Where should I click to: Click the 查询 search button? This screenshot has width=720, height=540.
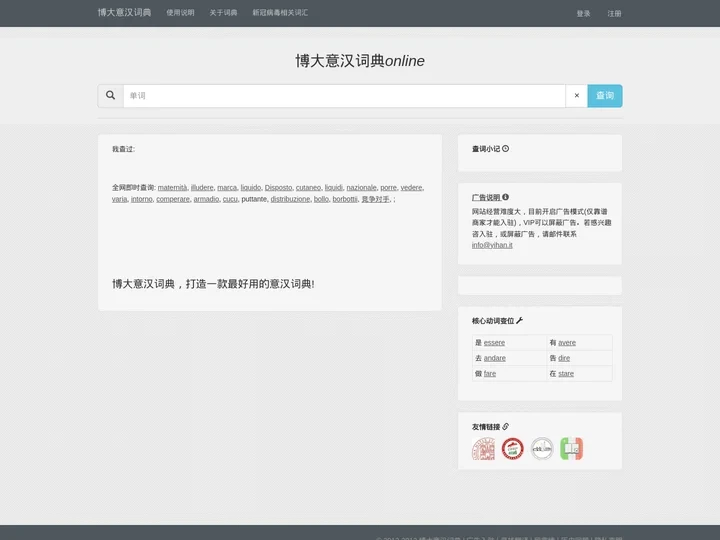pos(605,96)
